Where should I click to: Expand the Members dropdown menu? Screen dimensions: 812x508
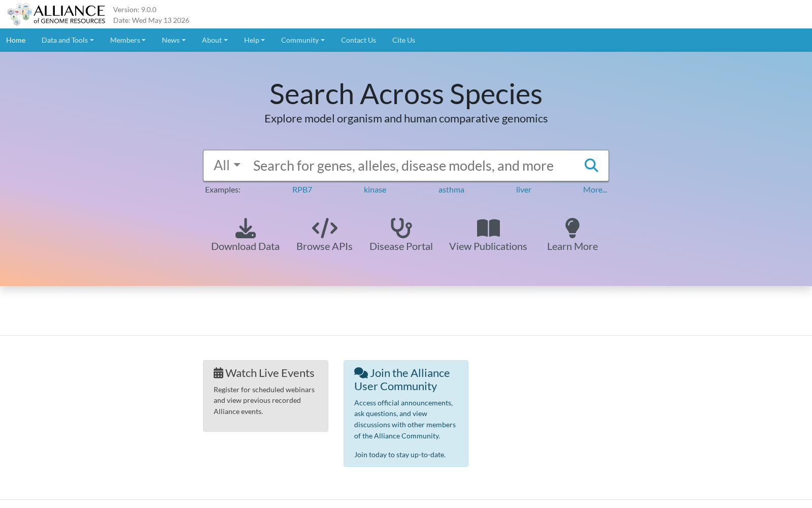pos(128,40)
